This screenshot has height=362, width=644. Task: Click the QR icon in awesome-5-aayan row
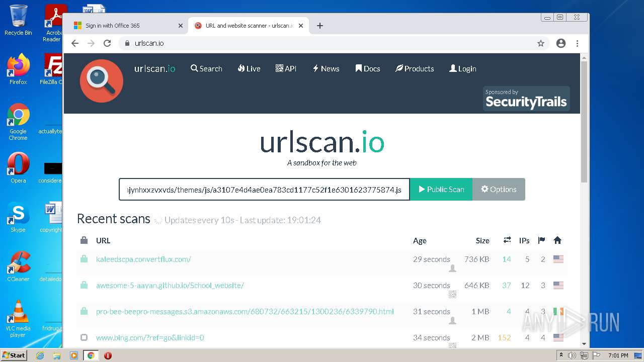pyautogui.click(x=452, y=295)
